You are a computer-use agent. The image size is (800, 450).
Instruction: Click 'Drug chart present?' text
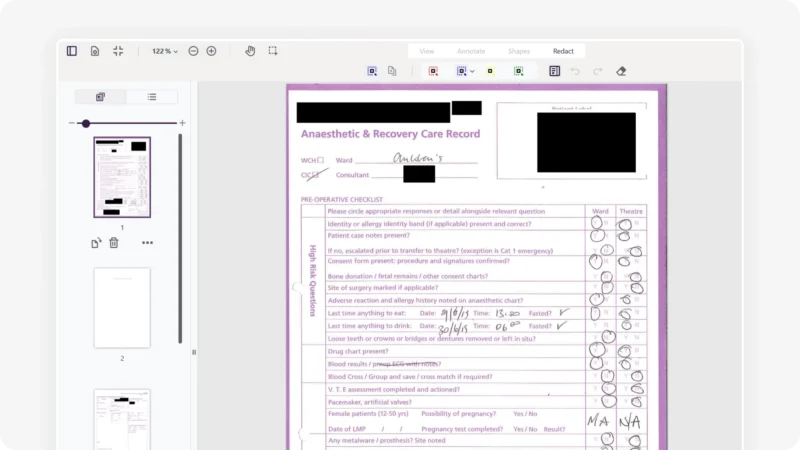(x=358, y=352)
